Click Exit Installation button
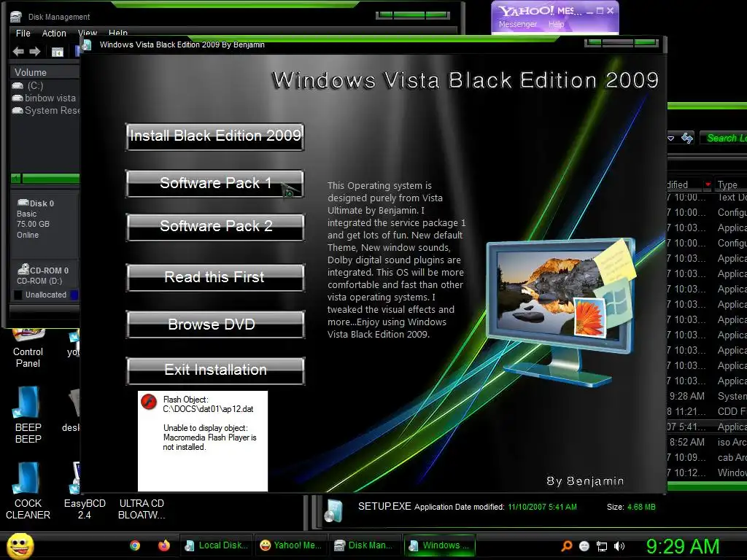Screen dimensions: 747x560 click(x=215, y=370)
